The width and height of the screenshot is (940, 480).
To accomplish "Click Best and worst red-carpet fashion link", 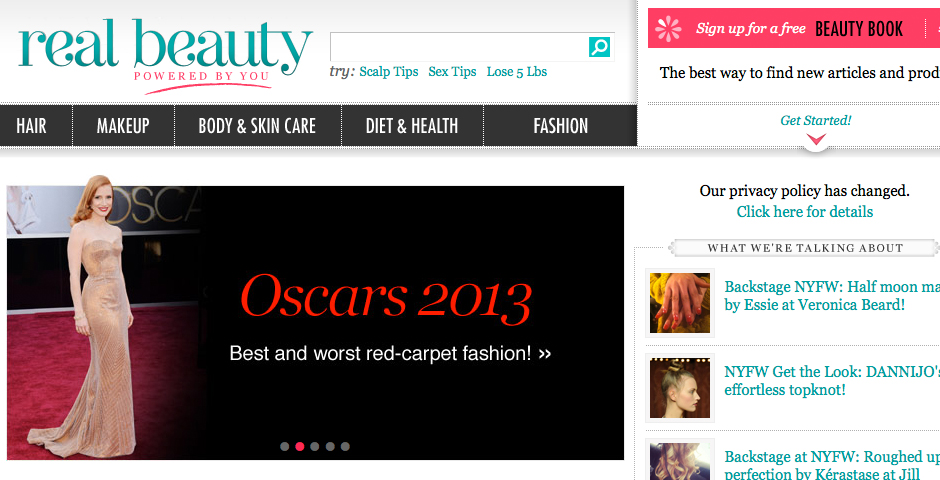I will click(x=390, y=354).
